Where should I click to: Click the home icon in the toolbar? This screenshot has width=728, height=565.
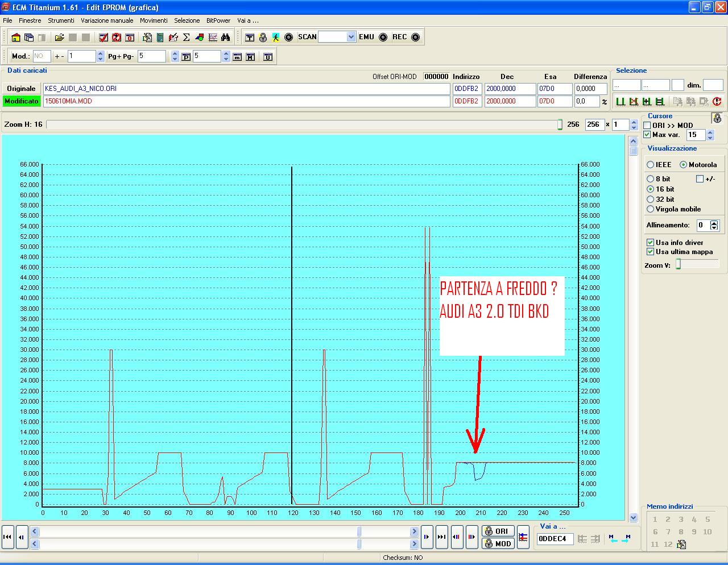tap(16, 38)
